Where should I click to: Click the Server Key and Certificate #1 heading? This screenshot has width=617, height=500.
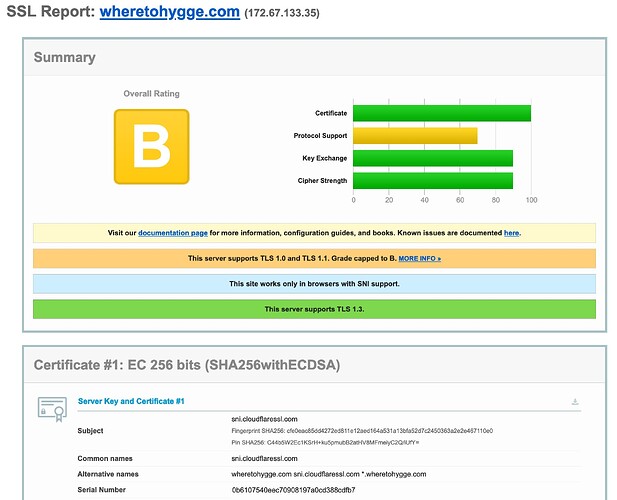click(x=131, y=401)
